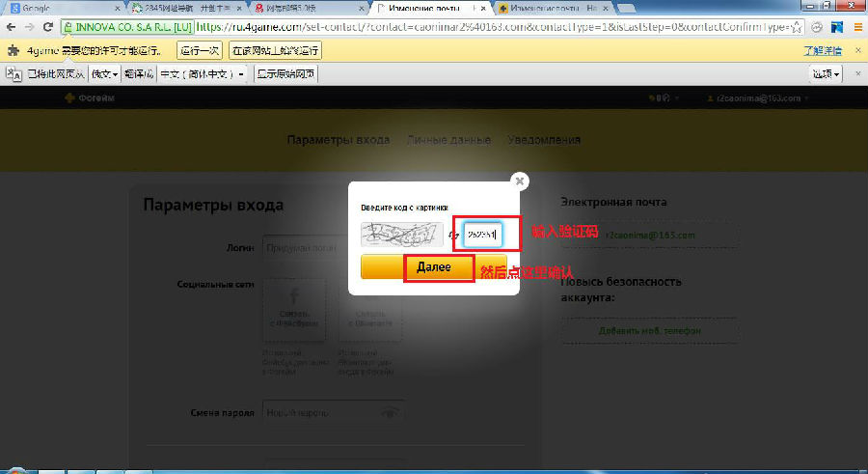868x474 pixels.
Task: Open the 中文(简体中文) target language dropdown
Action: [203, 73]
